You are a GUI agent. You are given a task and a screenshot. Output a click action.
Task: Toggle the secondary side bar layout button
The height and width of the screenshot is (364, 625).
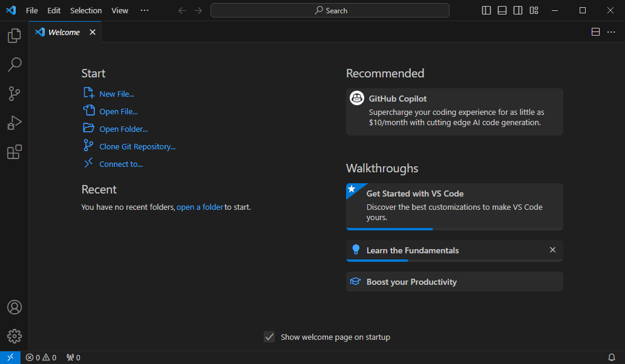pos(518,10)
